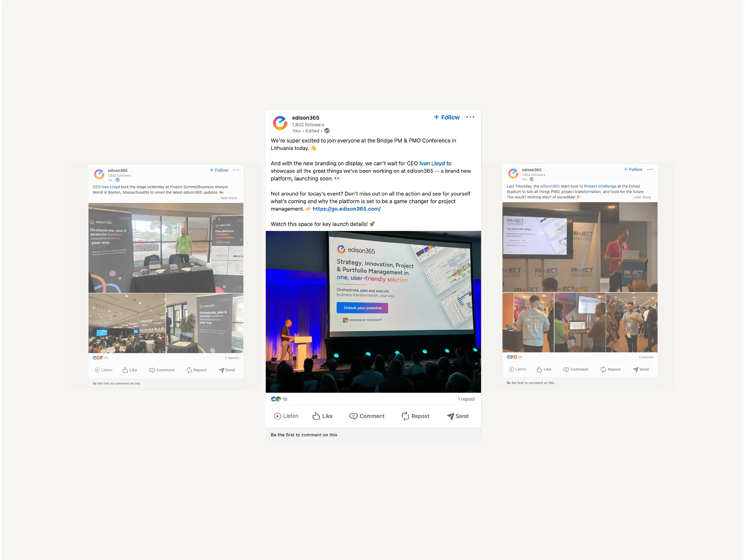Click Project Challenge mention in right post
The width and height of the screenshot is (746, 560).
600,186
